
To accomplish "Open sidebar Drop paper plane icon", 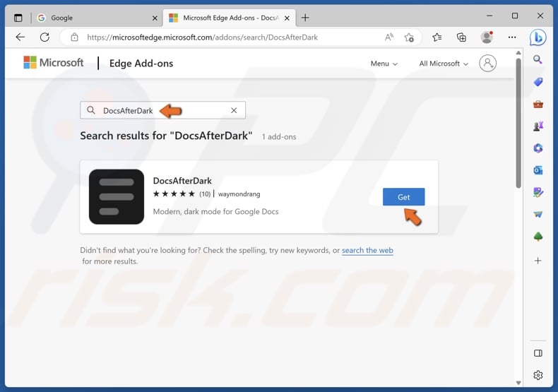I will (538, 214).
